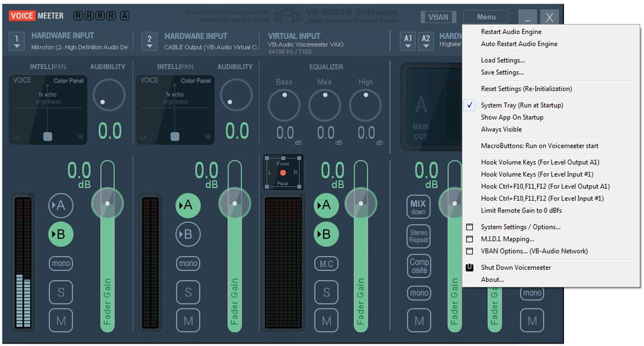The image size is (644, 346).
Task: Enable Always Visible option
Action: (x=501, y=130)
